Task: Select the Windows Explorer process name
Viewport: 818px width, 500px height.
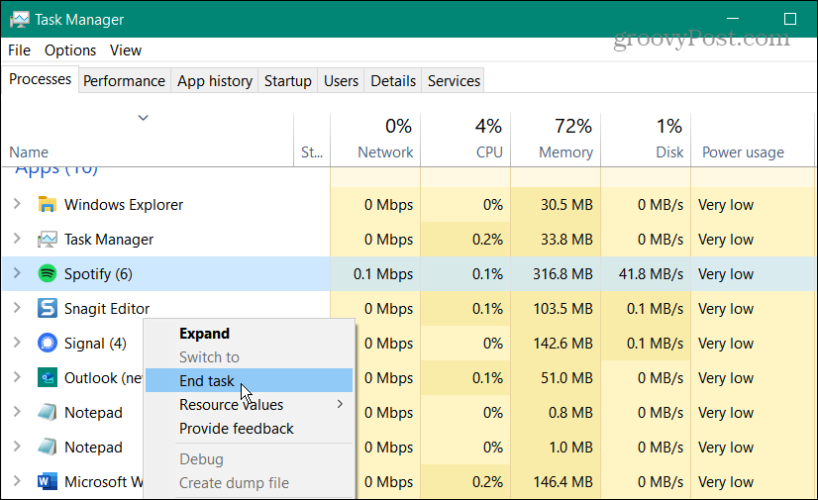Action: point(123,204)
